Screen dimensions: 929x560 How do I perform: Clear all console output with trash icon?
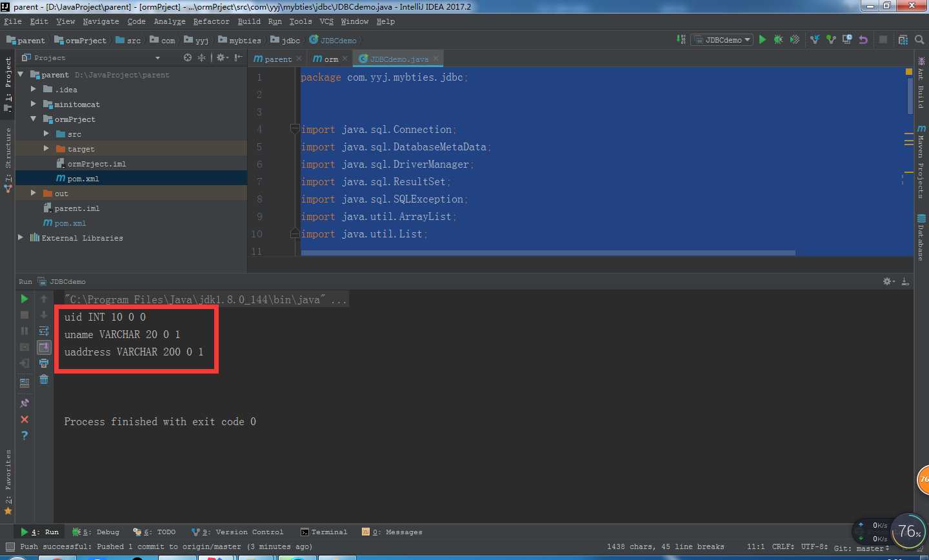point(44,379)
